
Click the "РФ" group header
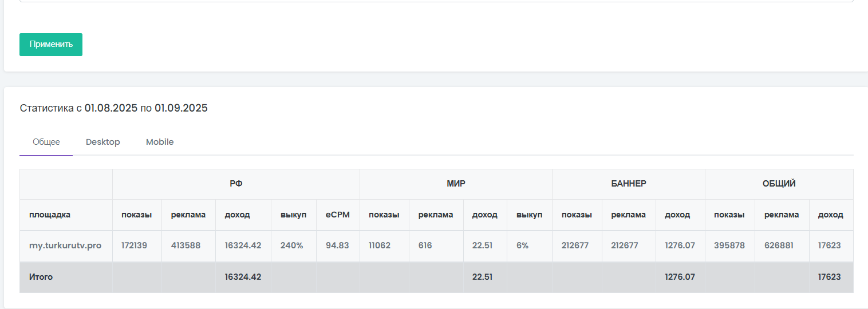click(x=236, y=184)
